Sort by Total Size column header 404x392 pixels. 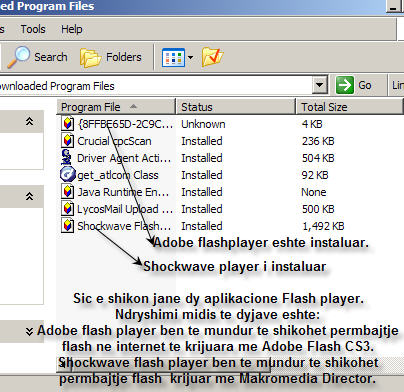click(349, 107)
